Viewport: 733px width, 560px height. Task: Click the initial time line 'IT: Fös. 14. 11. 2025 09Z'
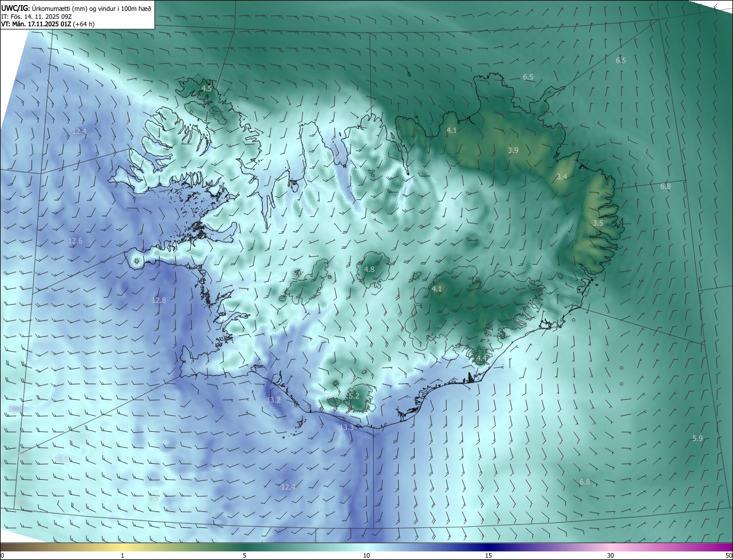click(36, 16)
